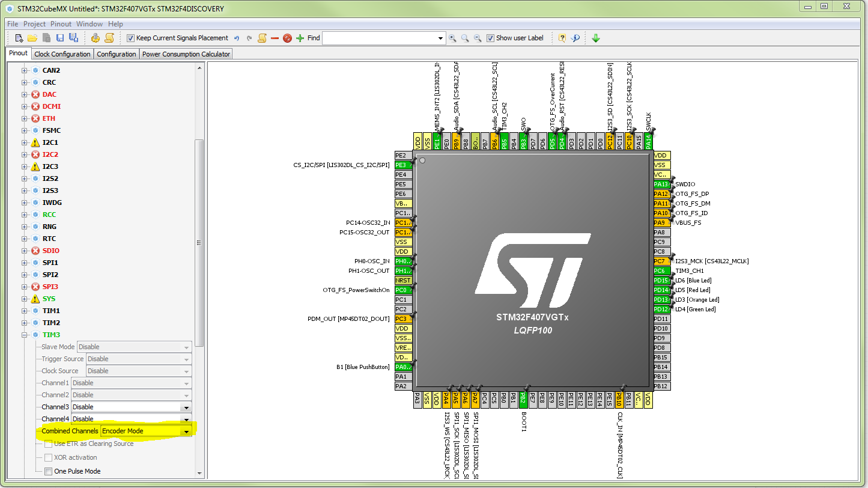Generate source code with the gear icon
This screenshot has width=868, height=488.
(96, 38)
